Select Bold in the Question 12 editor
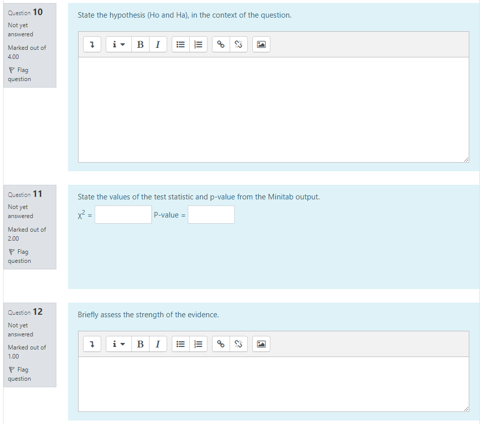Viewport: 504px width, 424px height. pyautogui.click(x=140, y=344)
